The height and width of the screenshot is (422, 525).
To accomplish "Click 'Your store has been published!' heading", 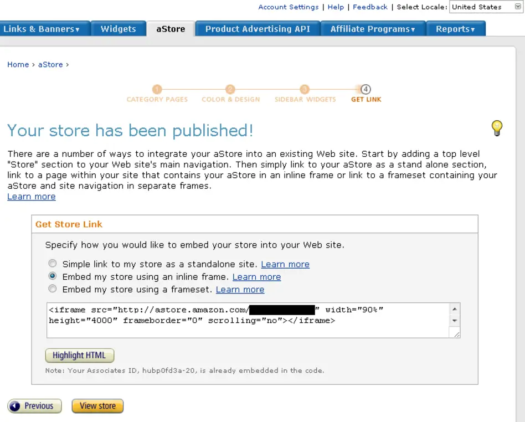I will click(130, 131).
